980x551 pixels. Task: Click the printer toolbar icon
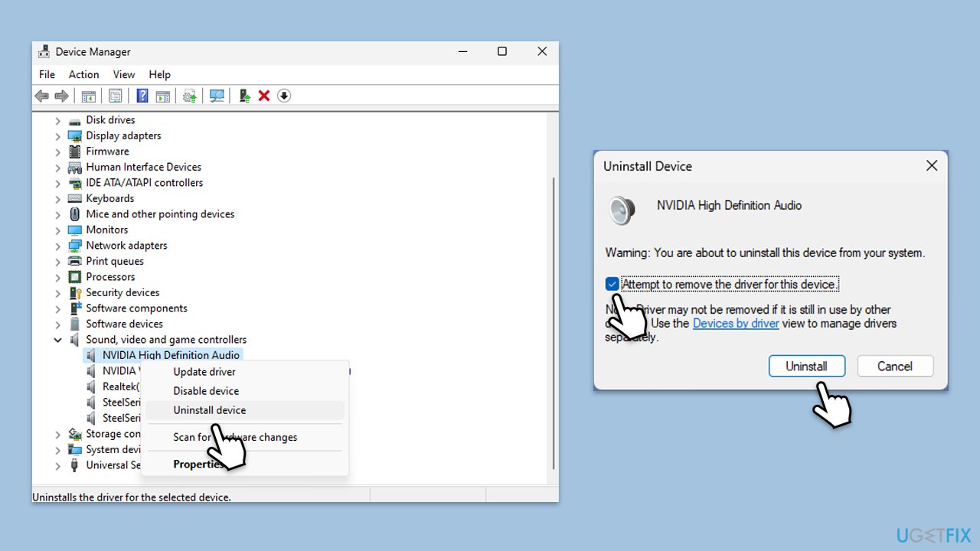point(189,96)
